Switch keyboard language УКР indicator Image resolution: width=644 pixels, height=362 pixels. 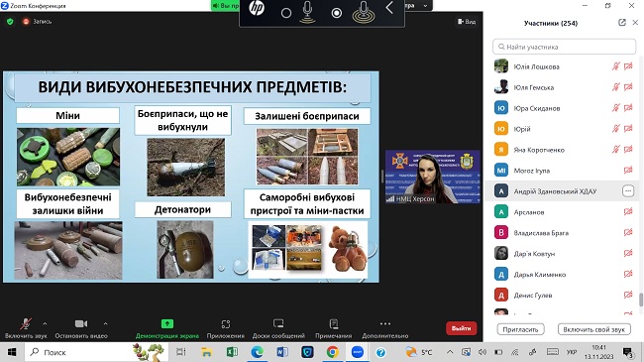pos(572,352)
